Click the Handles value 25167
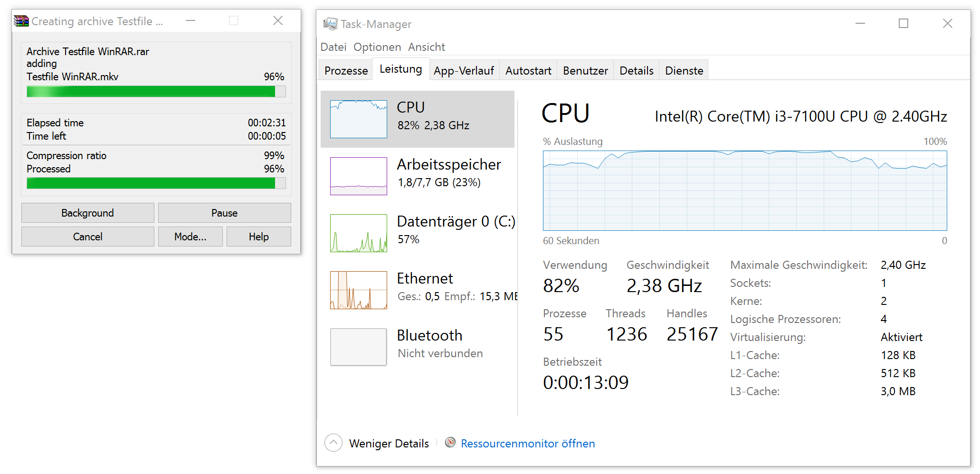The height and width of the screenshot is (474, 980). (692, 334)
